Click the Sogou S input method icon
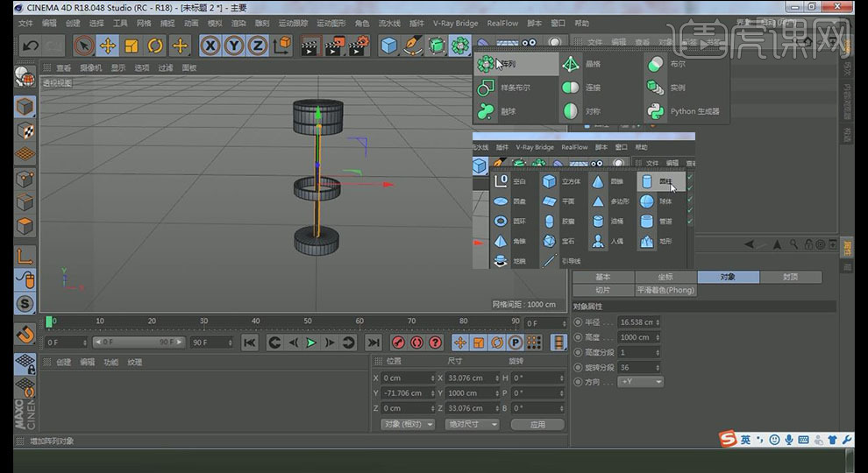Image resolution: width=868 pixels, height=473 pixels. [x=728, y=439]
